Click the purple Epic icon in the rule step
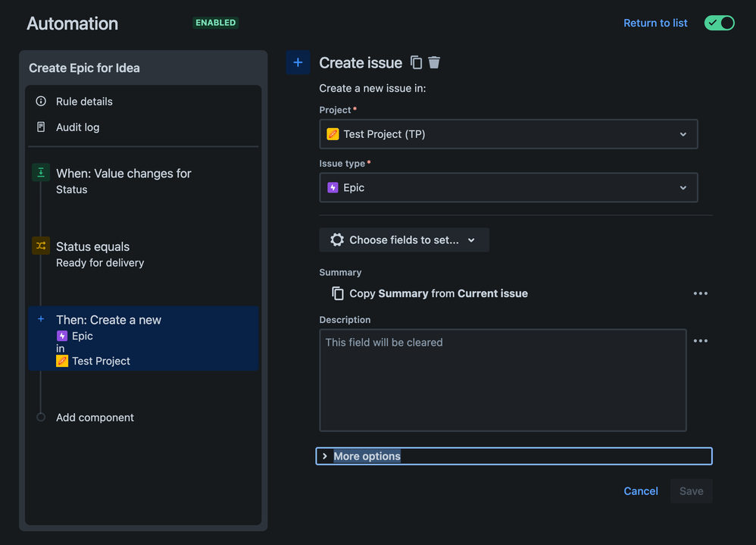 [61, 336]
